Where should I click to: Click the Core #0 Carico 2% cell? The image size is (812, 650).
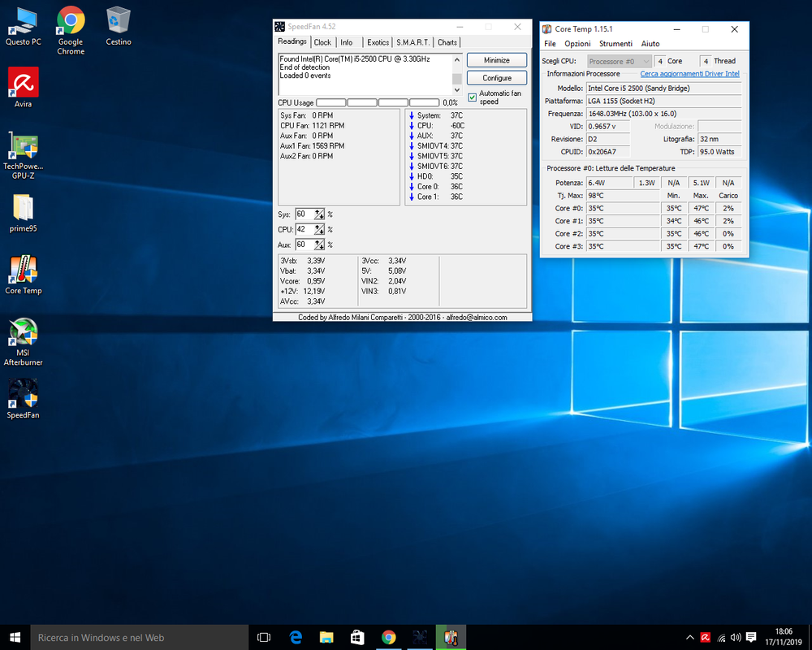(728, 208)
